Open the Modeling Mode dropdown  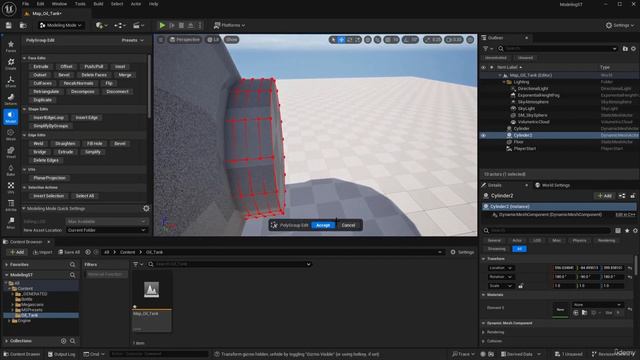click(60, 25)
